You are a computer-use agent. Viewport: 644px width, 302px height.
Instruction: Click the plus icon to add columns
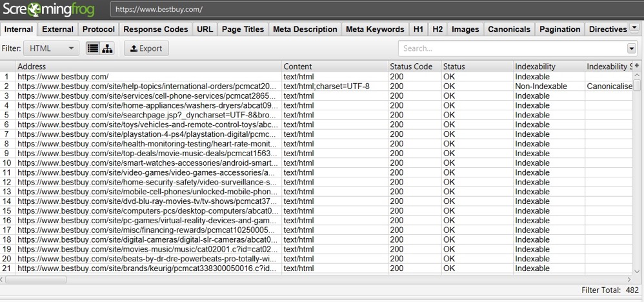coord(637,66)
